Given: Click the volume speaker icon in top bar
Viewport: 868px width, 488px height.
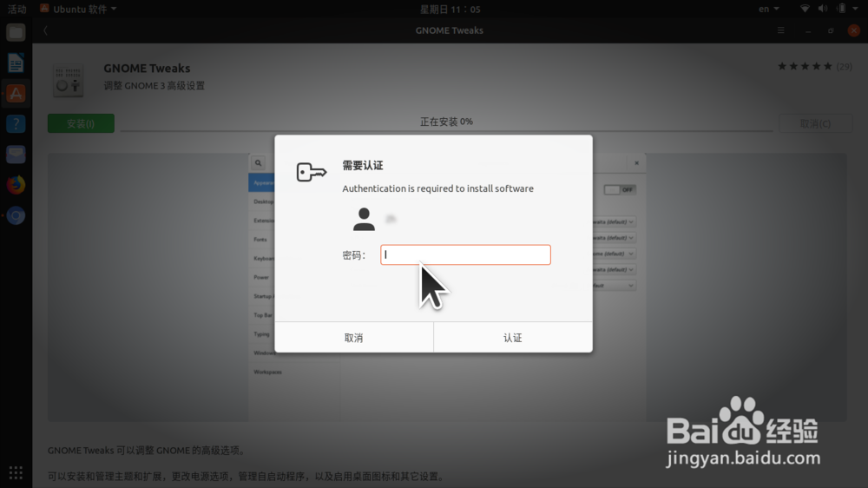Looking at the screenshot, I should (823, 9).
